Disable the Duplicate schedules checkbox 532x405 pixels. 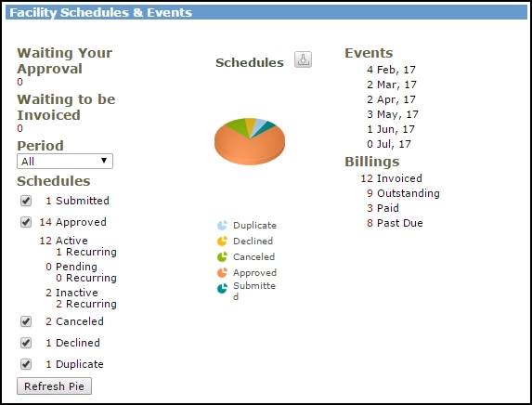tap(26, 364)
